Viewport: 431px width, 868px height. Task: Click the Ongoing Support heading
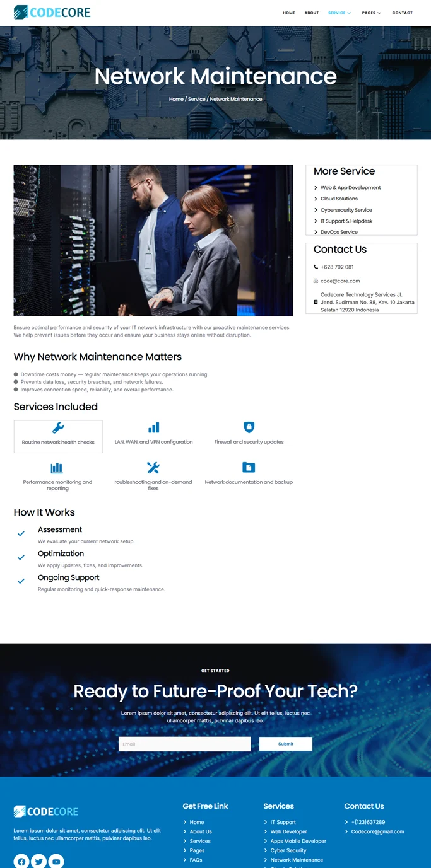[x=69, y=577]
